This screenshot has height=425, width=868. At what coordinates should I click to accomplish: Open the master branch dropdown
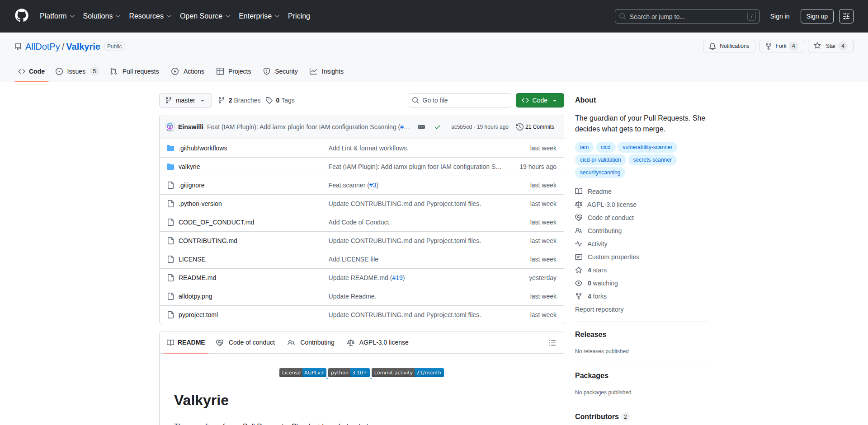[x=185, y=100]
